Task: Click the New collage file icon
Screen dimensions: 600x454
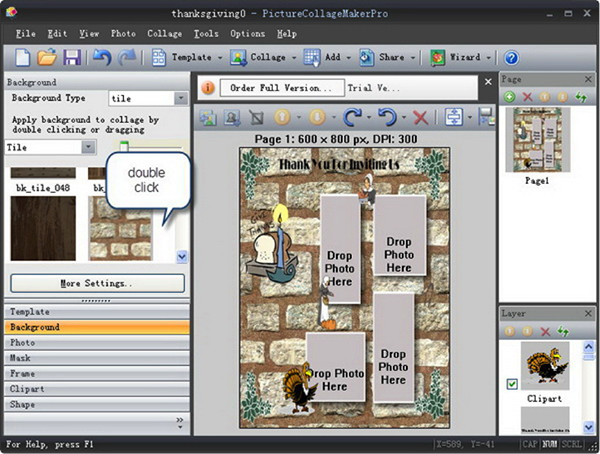Action: point(22,58)
